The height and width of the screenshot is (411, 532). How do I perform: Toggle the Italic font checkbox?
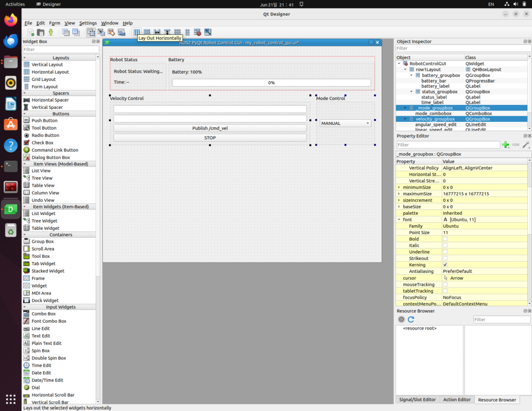[x=445, y=245]
